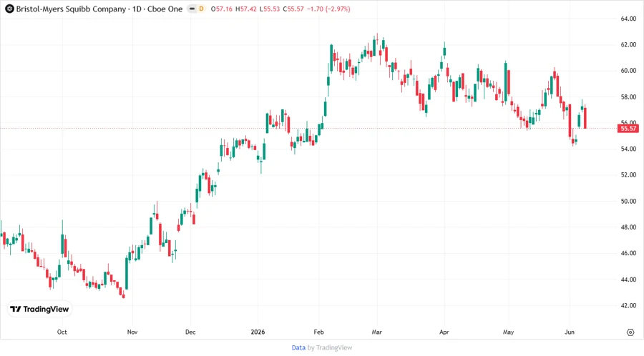This screenshot has width=644, height=356.
Task: Click the 42.00 price axis label
Action: tap(628, 305)
